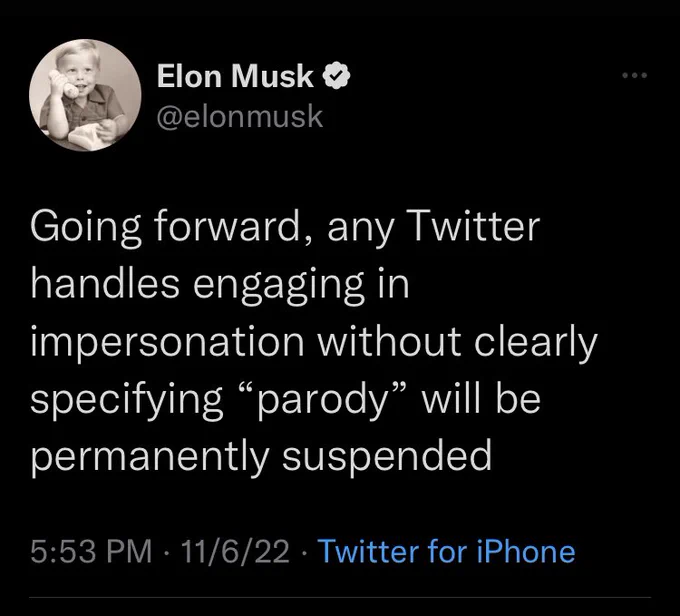680x616 pixels.
Task: Click the word "impersonation" in the tweet
Action: 167,341
